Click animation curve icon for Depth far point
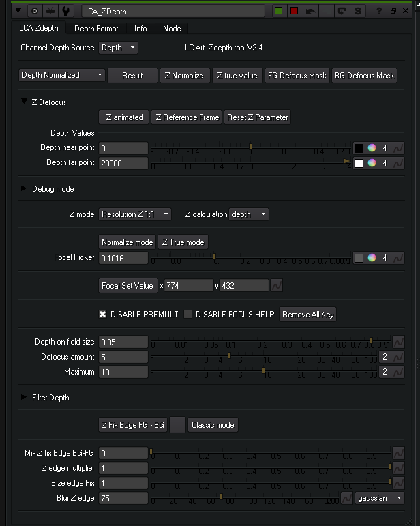 coord(398,163)
